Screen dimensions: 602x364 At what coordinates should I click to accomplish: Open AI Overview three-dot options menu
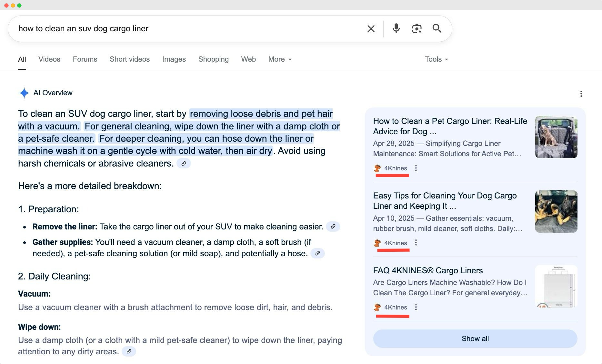click(x=581, y=94)
